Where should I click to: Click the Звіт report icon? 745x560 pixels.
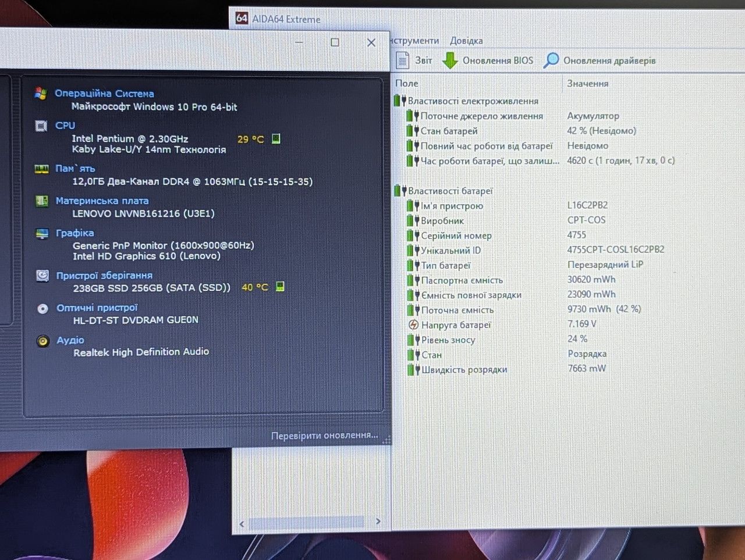(x=403, y=60)
